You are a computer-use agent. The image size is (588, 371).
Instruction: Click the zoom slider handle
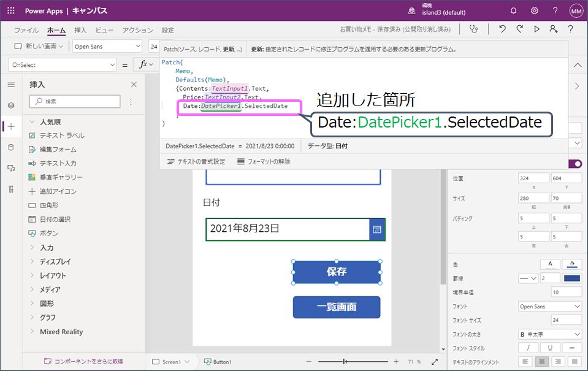pos(345,362)
